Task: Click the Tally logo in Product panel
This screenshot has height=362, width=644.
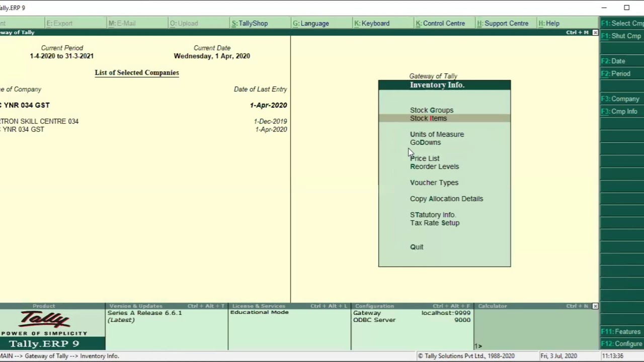Action: pos(45,319)
